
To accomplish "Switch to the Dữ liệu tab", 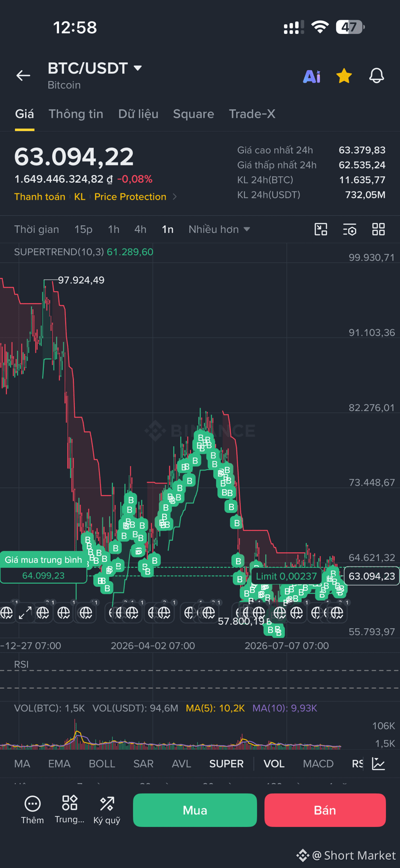I will (138, 114).
